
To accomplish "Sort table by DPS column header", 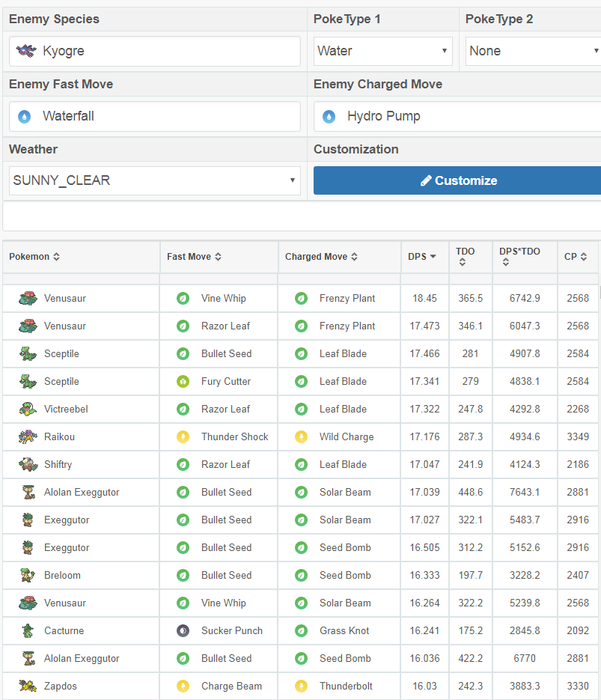I will 421,257.
